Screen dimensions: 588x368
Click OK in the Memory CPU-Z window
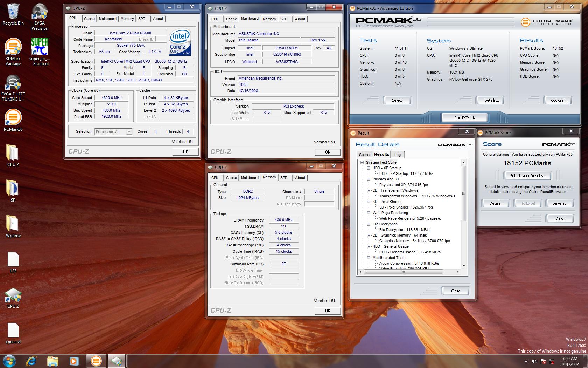coord(328,311)
